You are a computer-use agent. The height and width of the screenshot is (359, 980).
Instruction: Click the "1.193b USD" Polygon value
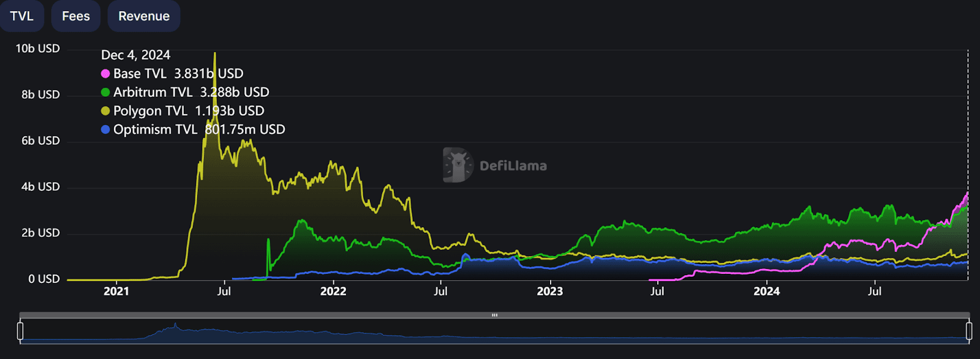[230, 111]
